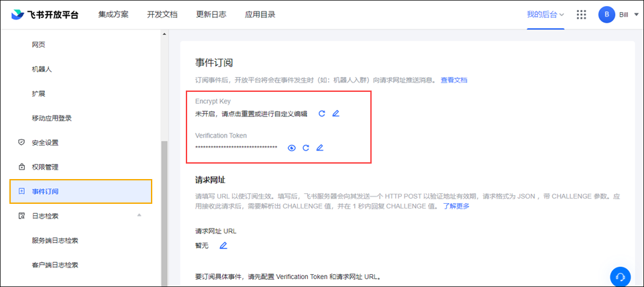Click the 了解更多 link
Viewport: 644px width, 287px height.
click(x=456, y=206)
